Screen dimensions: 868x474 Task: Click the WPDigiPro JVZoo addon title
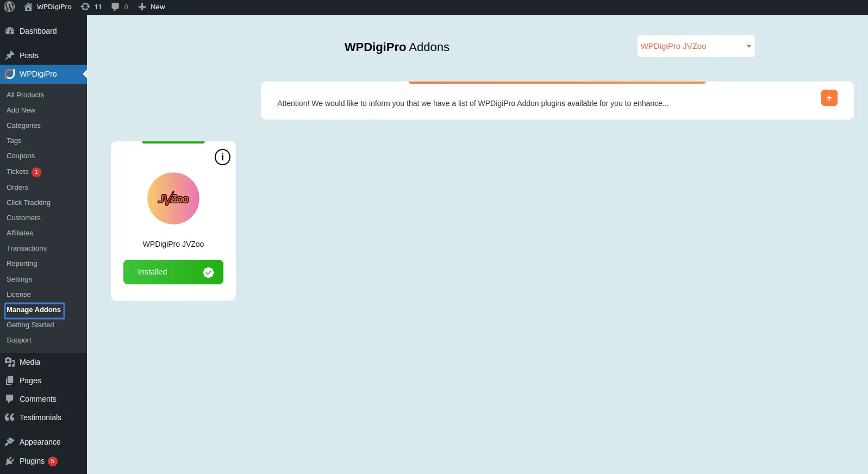pyautogui.click(x=173, y=244)
